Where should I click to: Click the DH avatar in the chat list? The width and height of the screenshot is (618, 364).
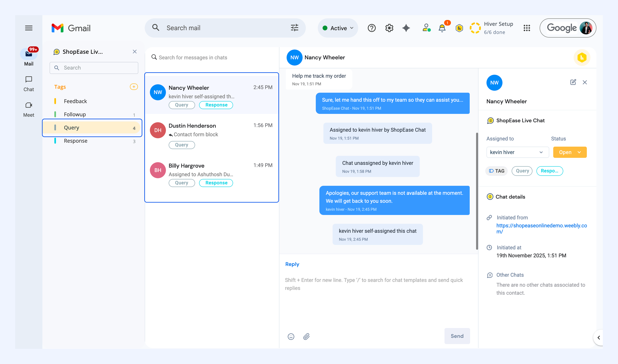(x=158, y=130)
